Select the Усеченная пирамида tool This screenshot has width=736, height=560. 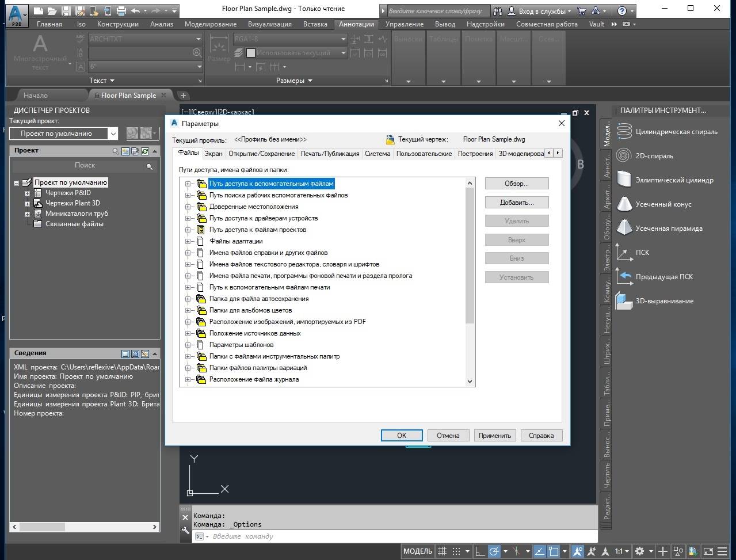[x=659, y=228]
